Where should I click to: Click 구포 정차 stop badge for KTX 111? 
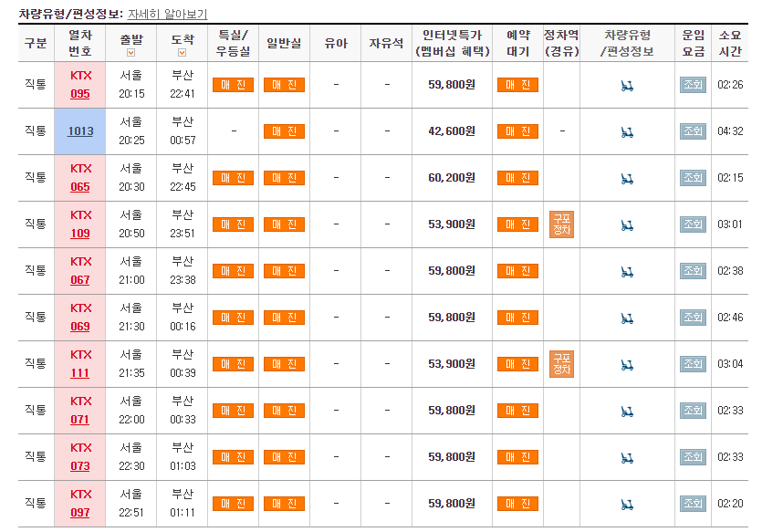(561, 364)
